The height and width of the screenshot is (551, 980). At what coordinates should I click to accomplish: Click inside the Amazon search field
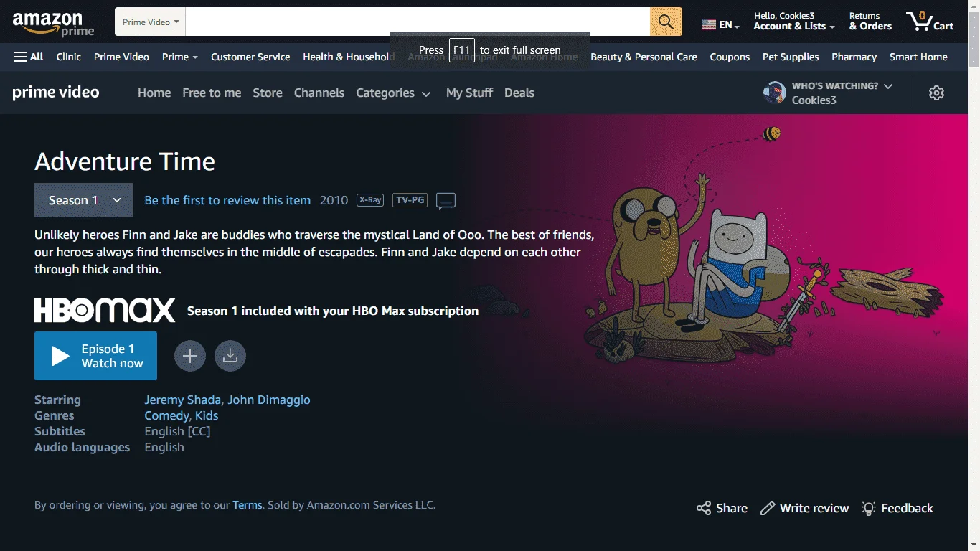coord(418,22)
